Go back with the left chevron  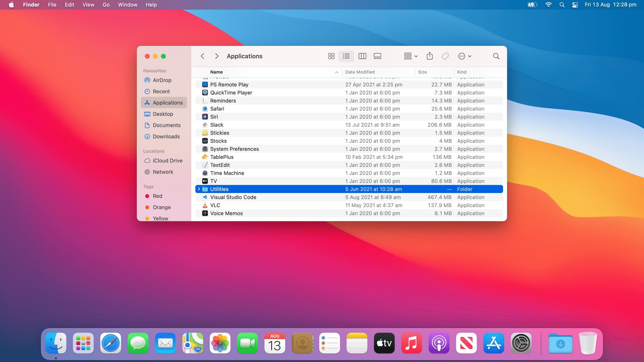(203, 56)
